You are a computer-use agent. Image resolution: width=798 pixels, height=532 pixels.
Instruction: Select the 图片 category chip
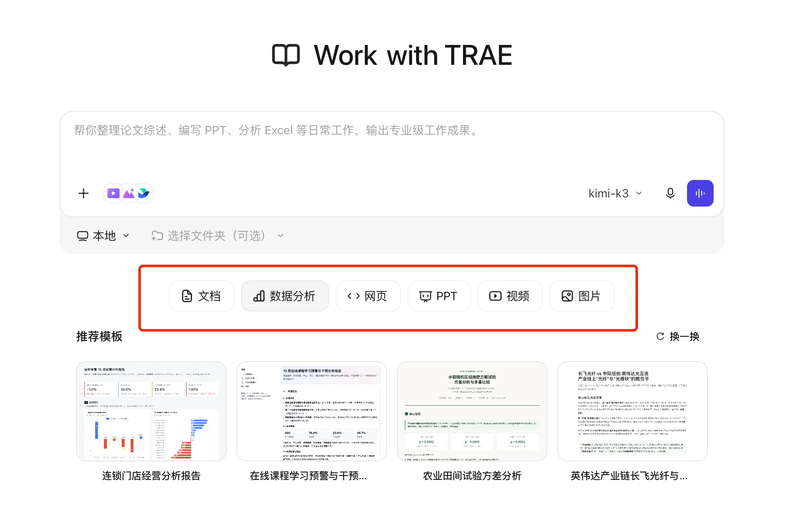pyautogui.click(x=581, y=296)
